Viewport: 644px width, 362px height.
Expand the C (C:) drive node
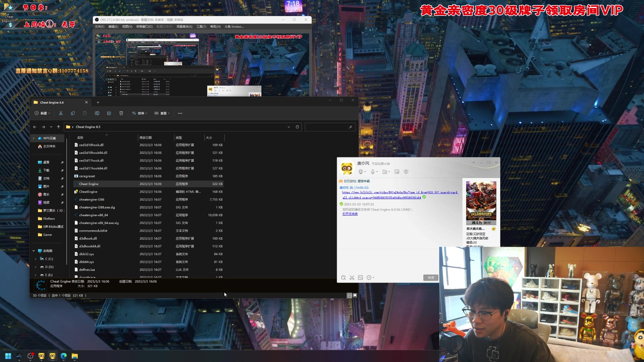[x=36, y=259]
